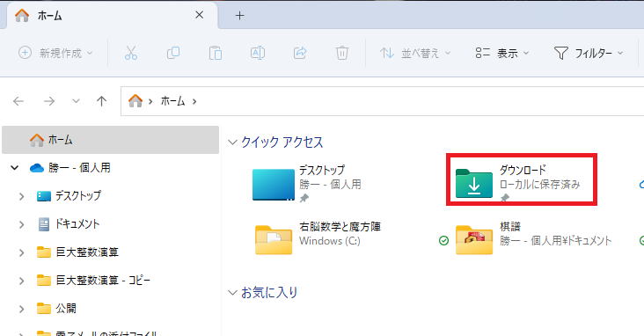Select ホーム in the navigation pane
644x336 pixels.
point(111,140)
